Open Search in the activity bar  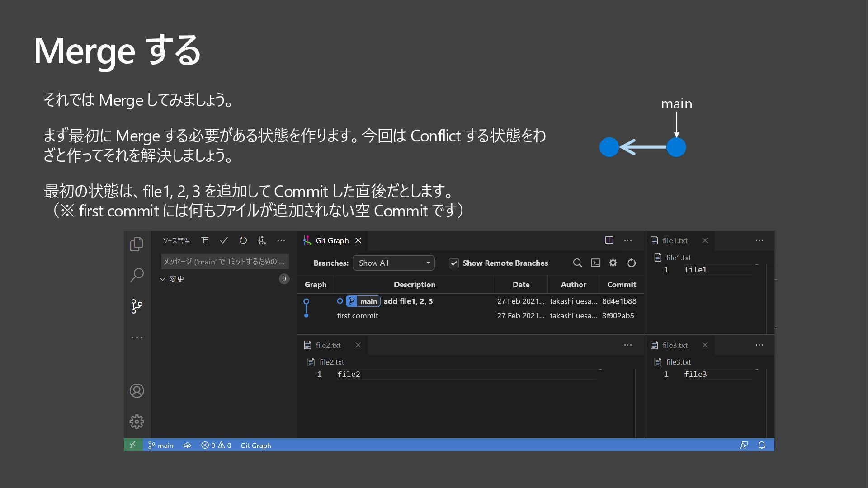(137, 275)
